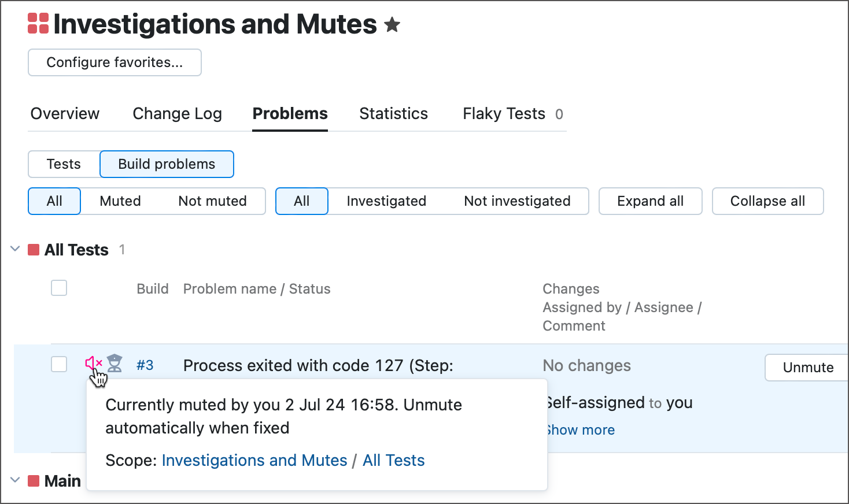The width and height of the screenshot is (849, 504).
Task: Filter problems by Muted
Action: pos(120,201)
